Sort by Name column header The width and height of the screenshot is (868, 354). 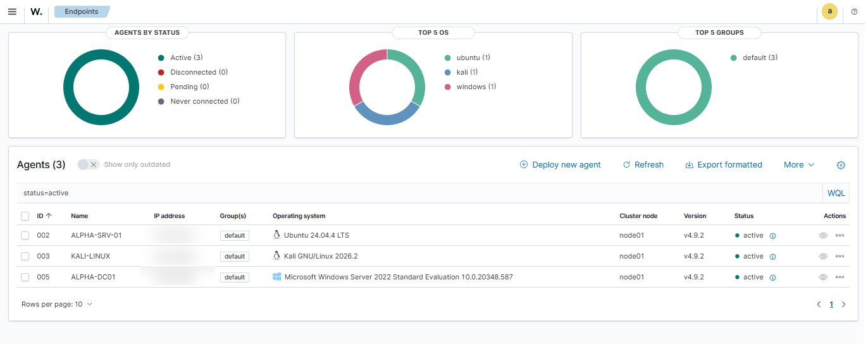point(80,216)
